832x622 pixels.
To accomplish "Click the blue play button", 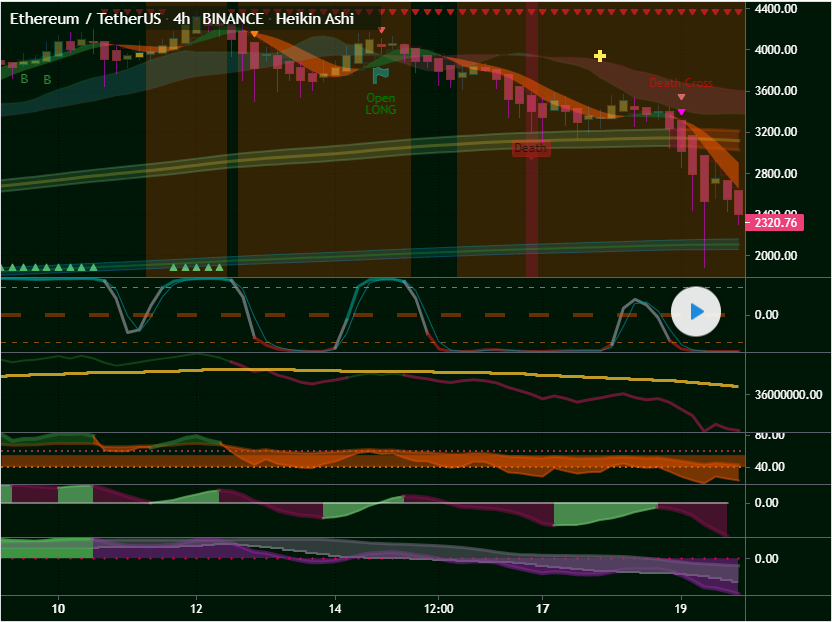I will pyautogui.click(x=696, y=311).
